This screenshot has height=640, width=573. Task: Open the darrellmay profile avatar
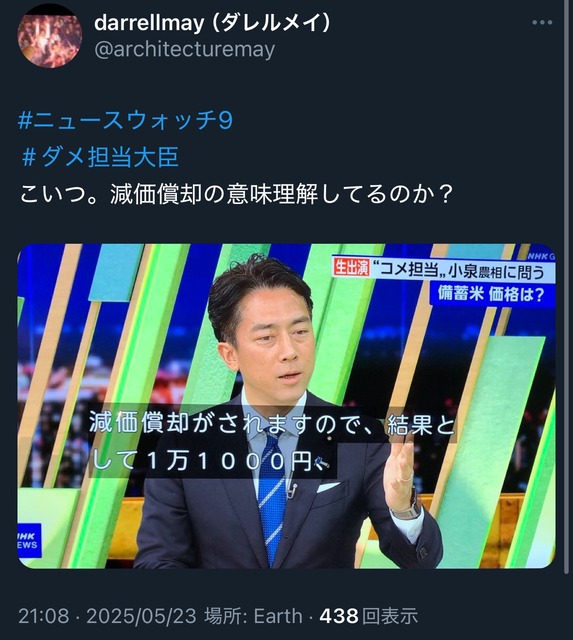(x=50, y=36)
